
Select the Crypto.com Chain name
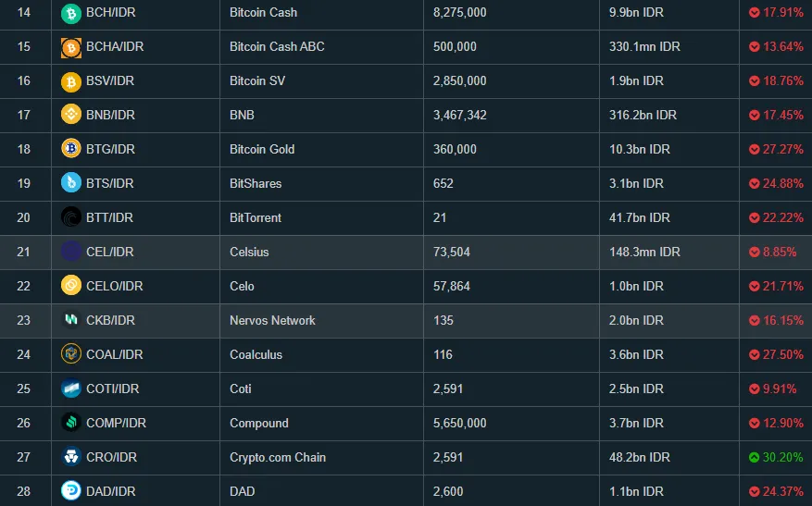(278, 457)
